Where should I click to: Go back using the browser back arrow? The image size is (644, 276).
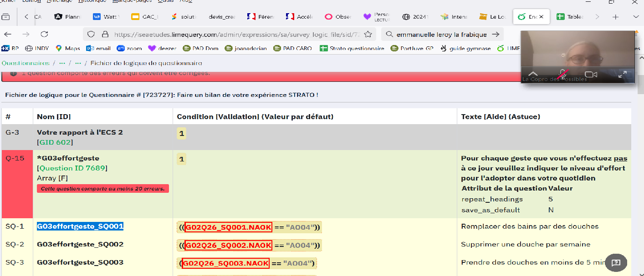8,34
